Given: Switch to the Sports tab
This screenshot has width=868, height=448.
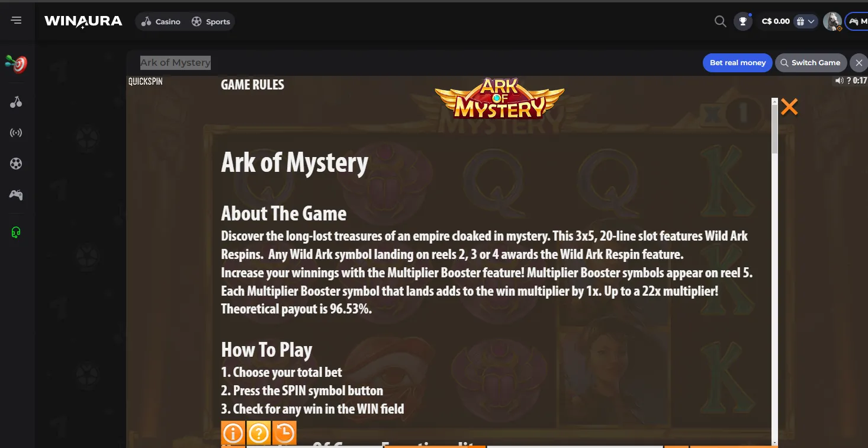Looking at the screenshot, I should 211,21.
